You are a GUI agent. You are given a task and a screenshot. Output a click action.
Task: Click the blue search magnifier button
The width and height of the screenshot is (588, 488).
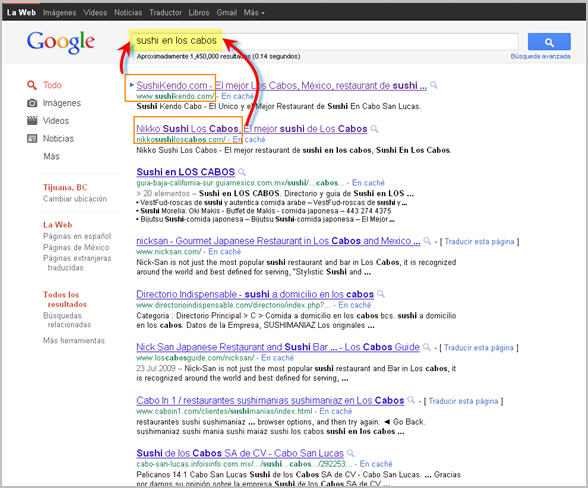point(549,42)
